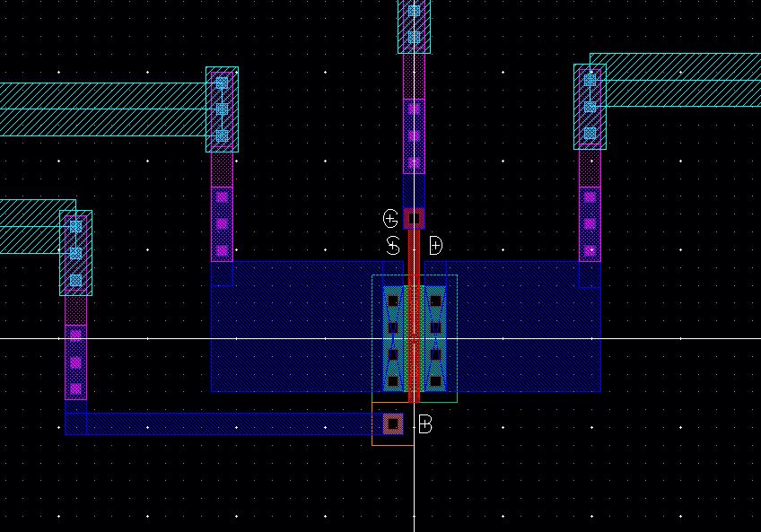This screenshot has width=761, height=532.
Task: Select the red poly gate stripe
Action: coord(414,316)
